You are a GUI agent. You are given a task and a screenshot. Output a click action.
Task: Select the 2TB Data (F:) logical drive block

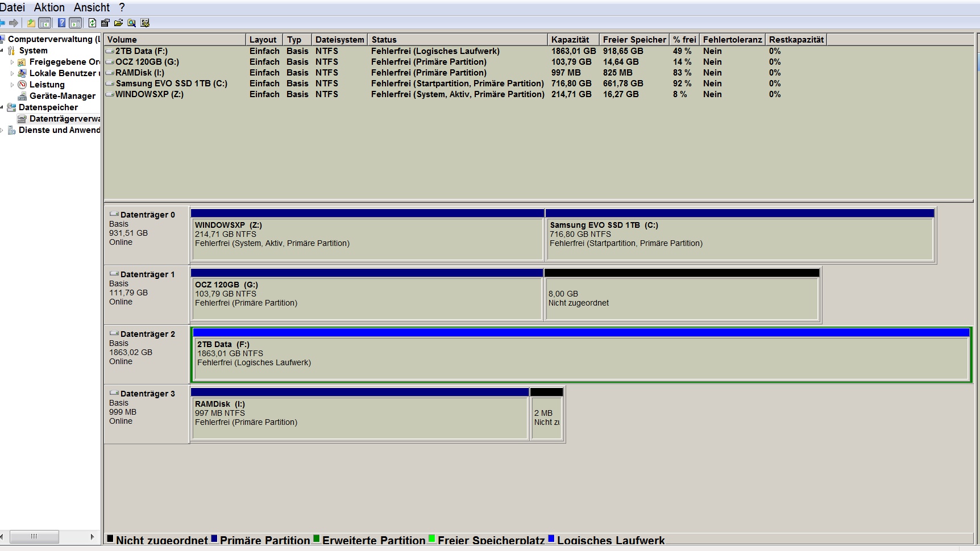pos(581,354)
